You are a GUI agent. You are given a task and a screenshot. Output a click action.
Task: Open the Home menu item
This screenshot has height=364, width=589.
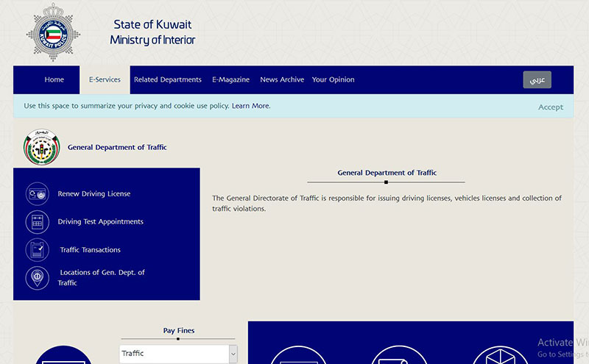coord(54,79)
